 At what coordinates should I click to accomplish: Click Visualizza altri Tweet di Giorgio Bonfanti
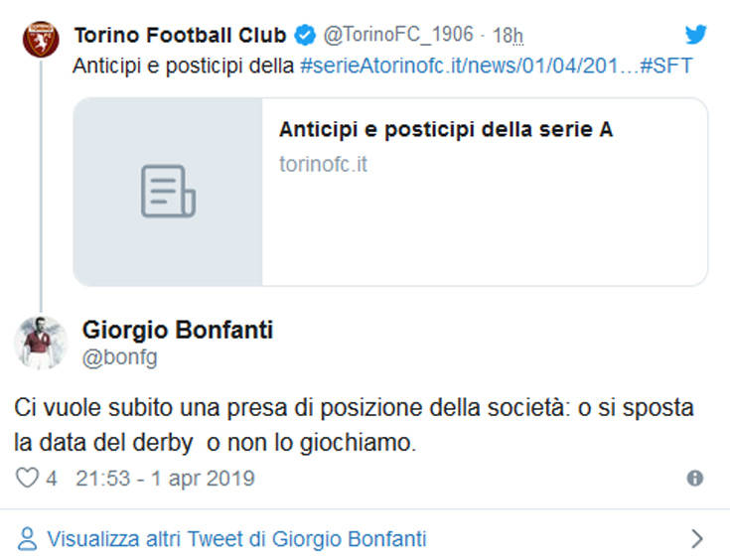coord(237,539)
